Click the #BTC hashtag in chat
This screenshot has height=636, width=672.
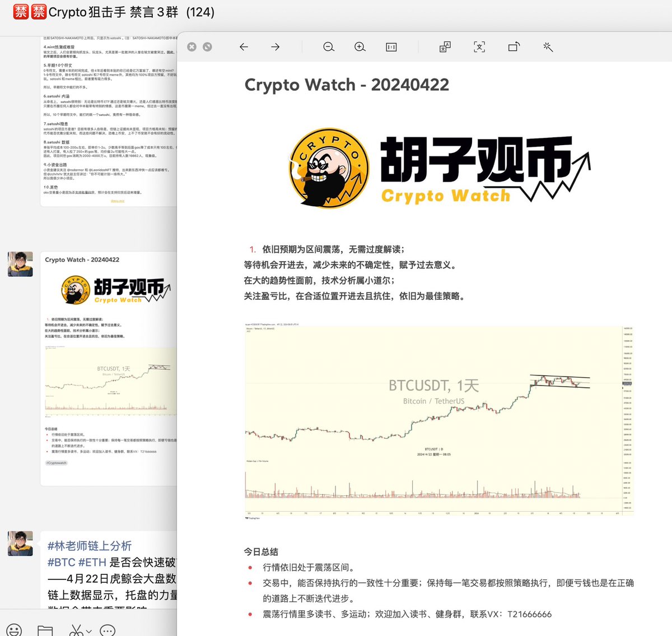point(62,562)
